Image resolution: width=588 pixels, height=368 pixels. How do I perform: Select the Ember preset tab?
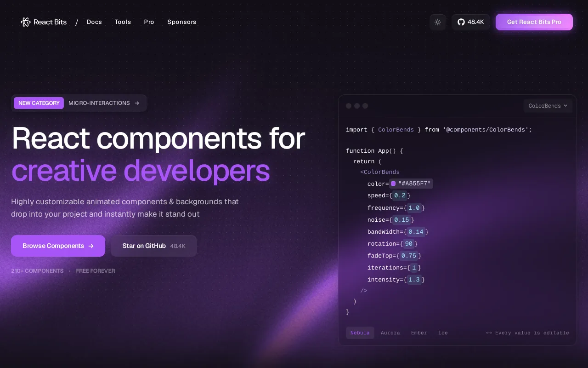[x=419, y=333]
